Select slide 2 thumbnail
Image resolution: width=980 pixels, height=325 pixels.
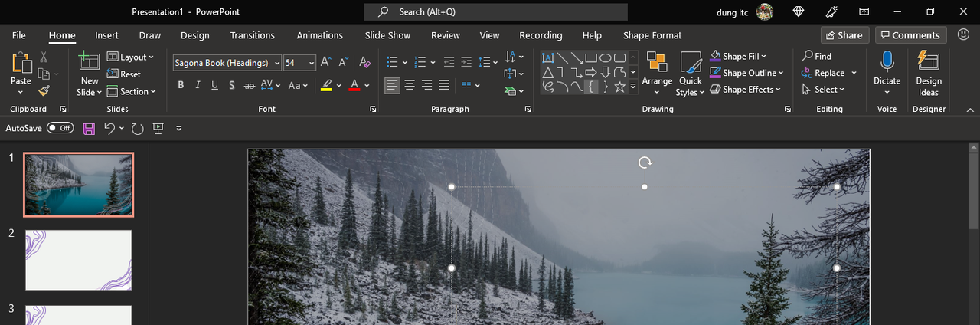click(78, 260)
